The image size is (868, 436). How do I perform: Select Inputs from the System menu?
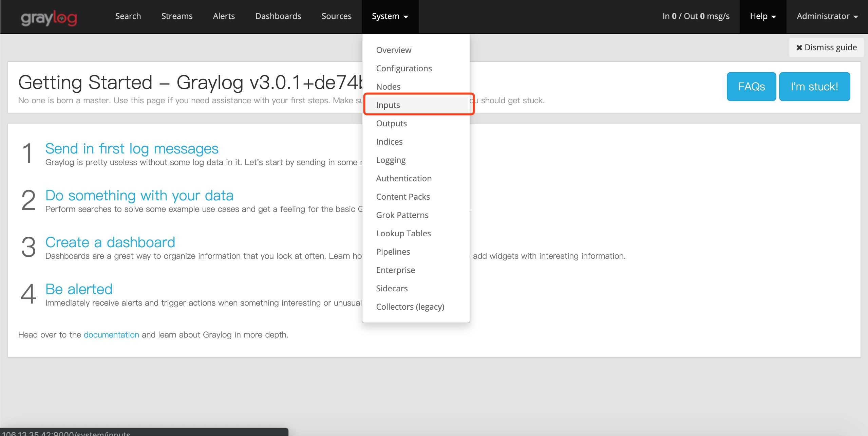point(388,105)
